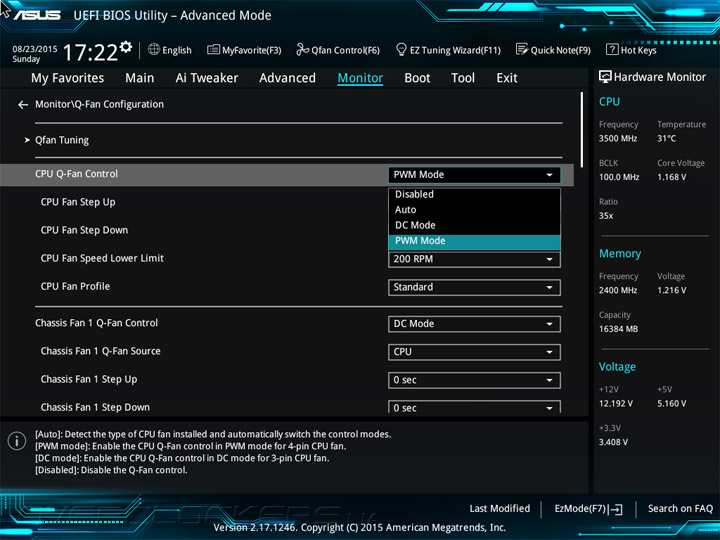Screen dimensions: 720x540
Task: Click +3.3V reading 3.408 V
Action: point(613,443)
